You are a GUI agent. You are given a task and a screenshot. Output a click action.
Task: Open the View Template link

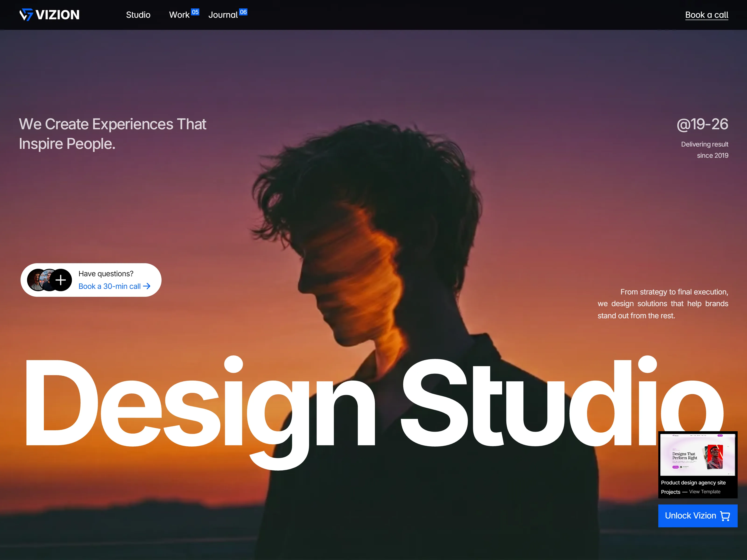[x=705, y=492]
